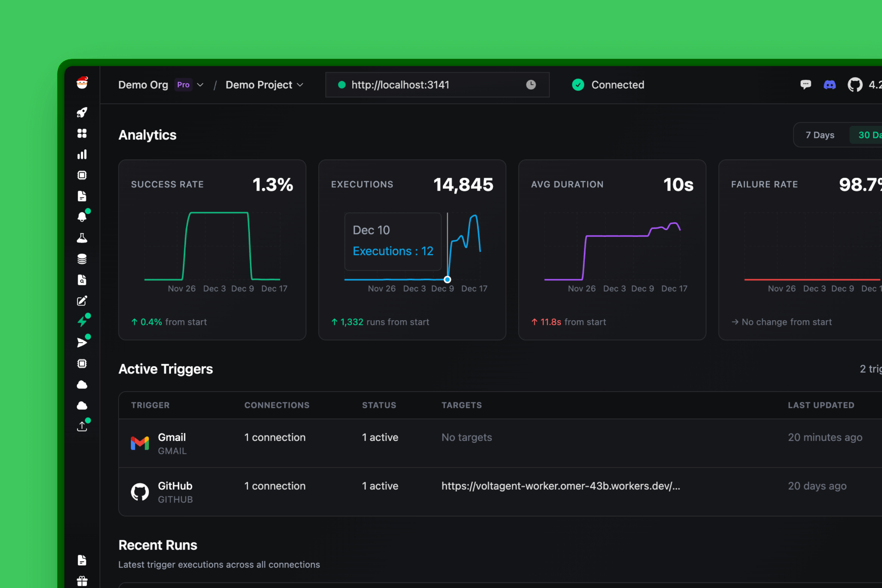Open the Demo Org organization dropdown

pos(143,85)
